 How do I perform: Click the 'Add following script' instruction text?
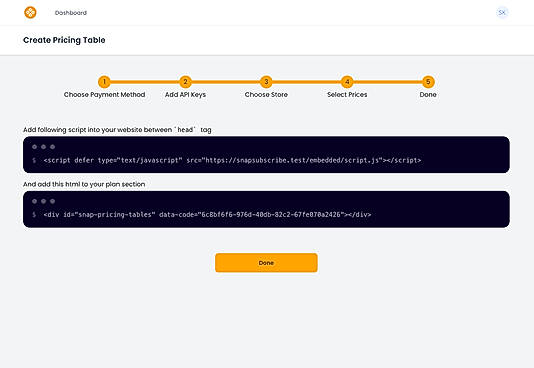[117, 130]
